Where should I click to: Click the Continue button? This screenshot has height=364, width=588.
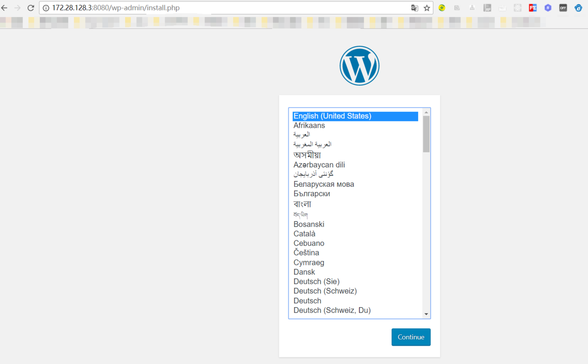pyautogui.click(x=411, y=337)
